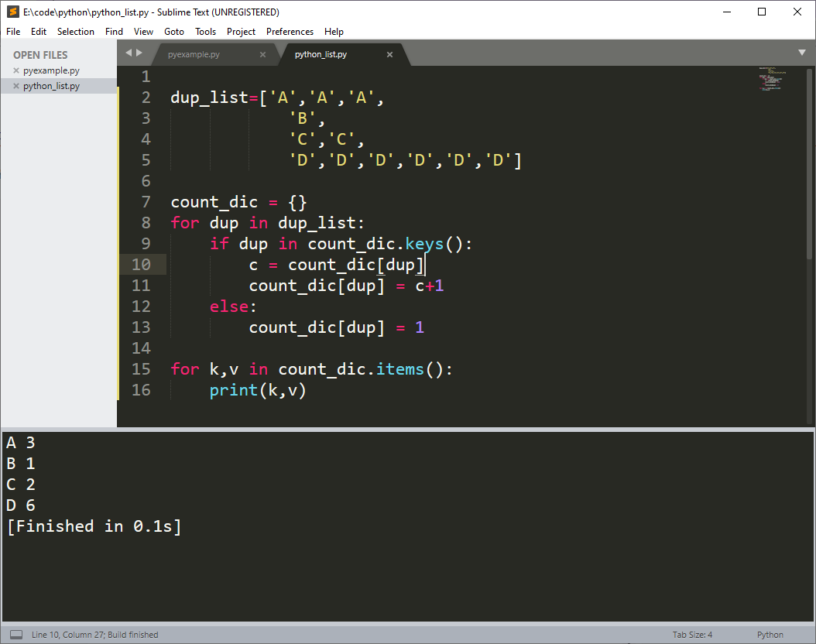
Task: Open the Goto menu
Action: pyautogui.click(x=173, y=32)
